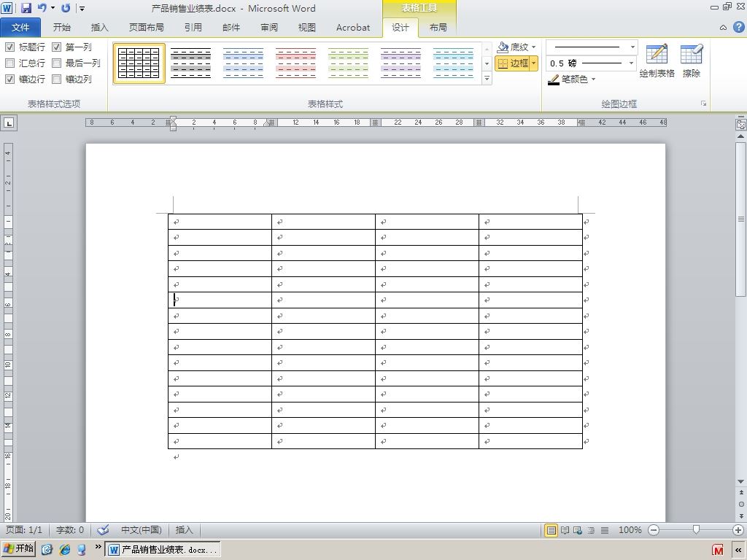Switch to Draft view icon

coord(605,530)
